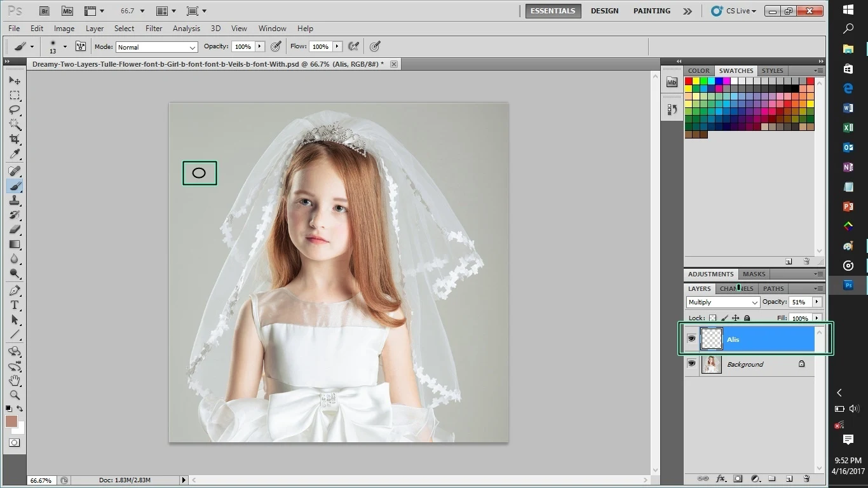Screen dimensions: 868x488
Task: Toggle Quick Mask mode
Action: (14, 443)
